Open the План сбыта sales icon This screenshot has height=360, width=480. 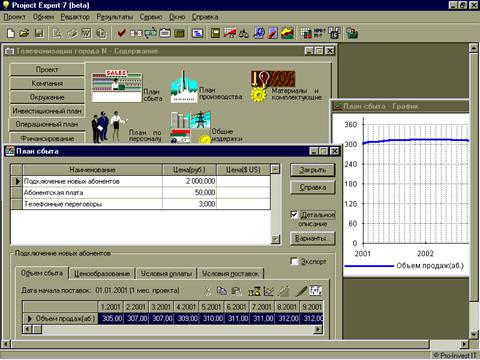point(117,86)
